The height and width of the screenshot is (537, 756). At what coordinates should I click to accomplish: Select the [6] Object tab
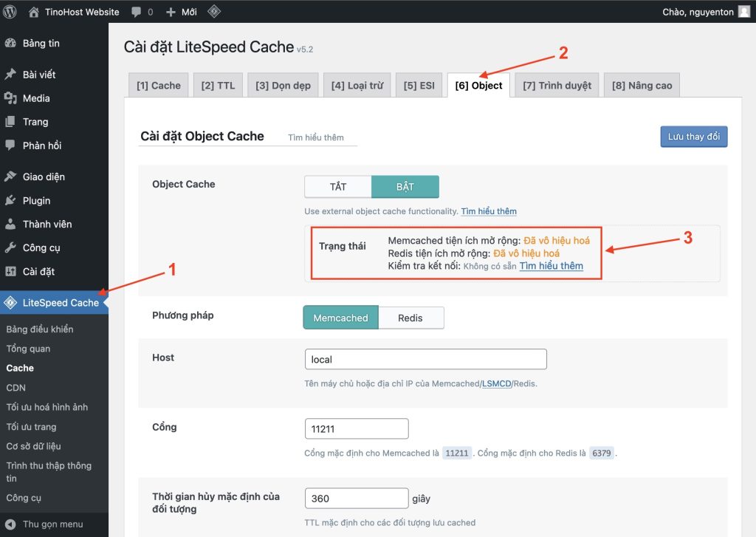tap(478, 86)
